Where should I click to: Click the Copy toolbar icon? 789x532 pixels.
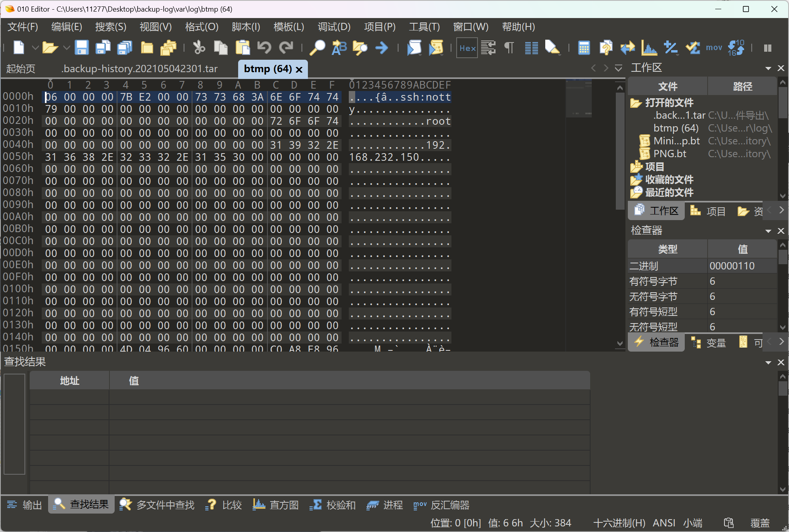(221, 48)
